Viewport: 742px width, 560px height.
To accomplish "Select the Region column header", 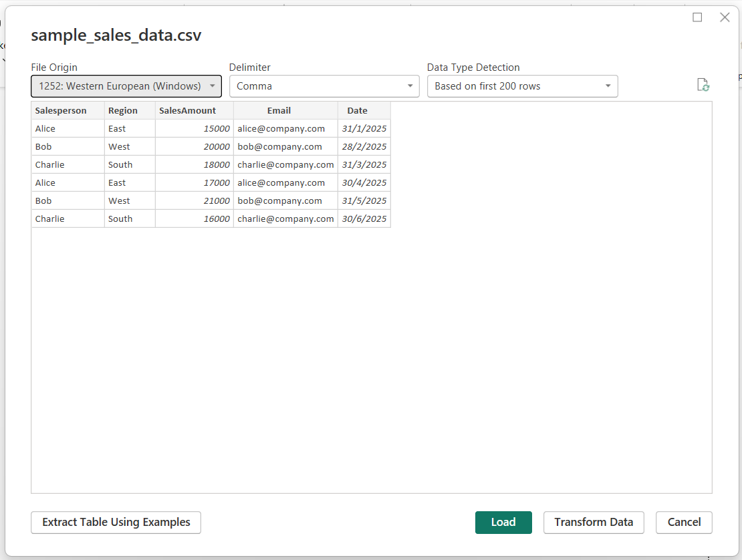I will pyautogui.click(x=122, y=110).
